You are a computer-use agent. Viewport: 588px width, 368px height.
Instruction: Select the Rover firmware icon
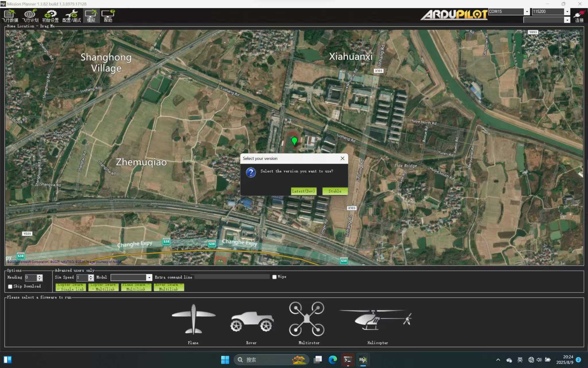[x=252, y=321]
